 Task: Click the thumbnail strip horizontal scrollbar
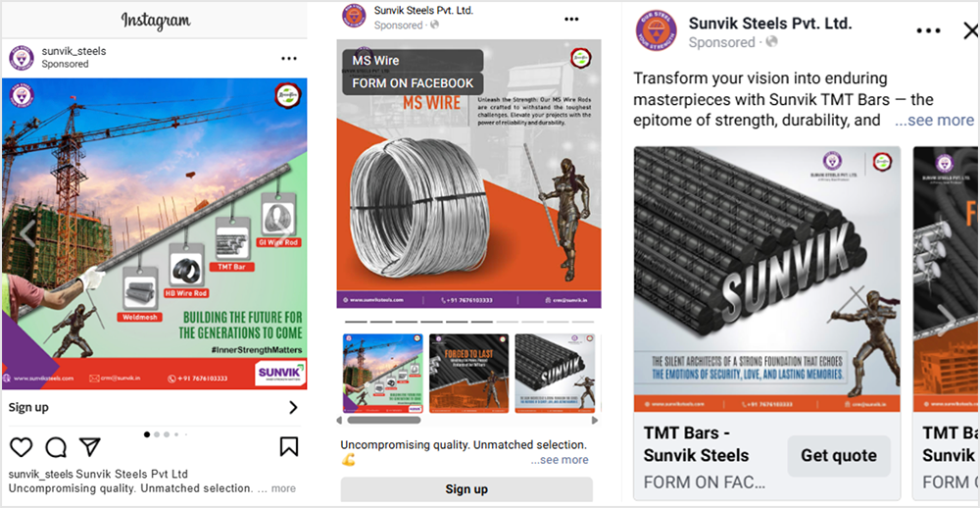pos(384,420)
